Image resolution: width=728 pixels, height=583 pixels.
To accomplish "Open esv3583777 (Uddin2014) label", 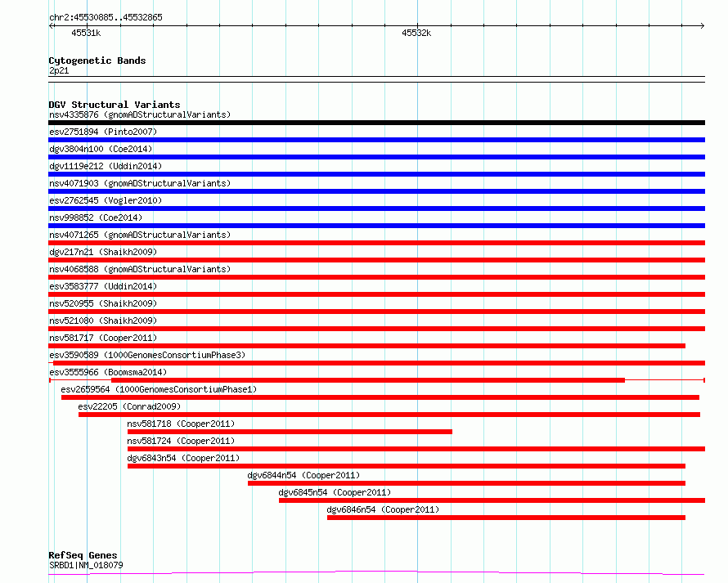I will [103, 286].
